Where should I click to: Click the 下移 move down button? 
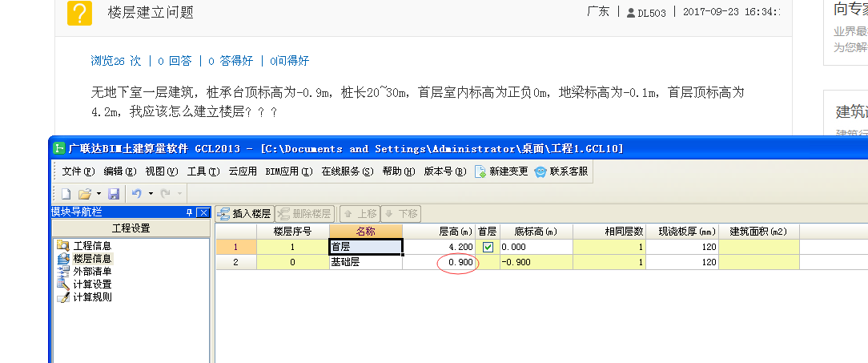click(401, 213)
